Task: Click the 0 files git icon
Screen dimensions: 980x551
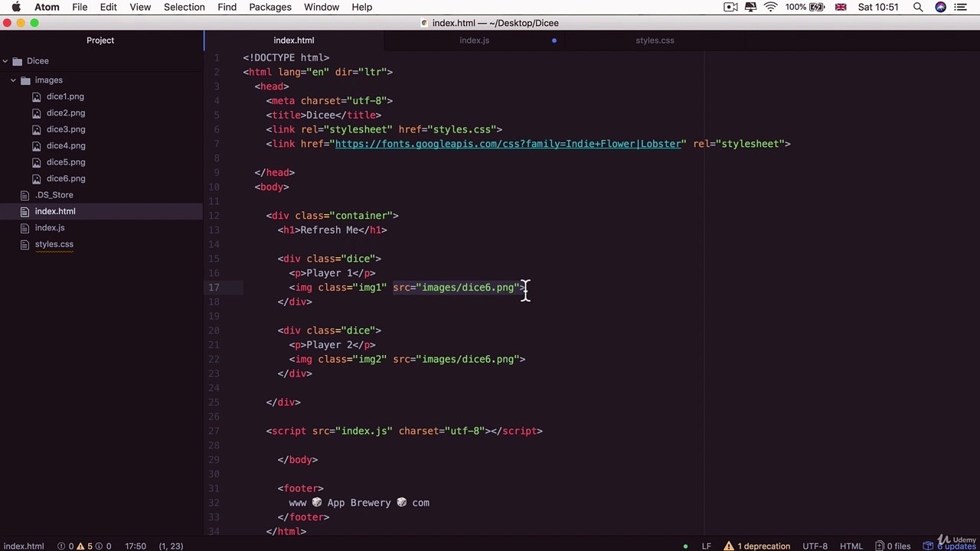Action: pos(878,546)
